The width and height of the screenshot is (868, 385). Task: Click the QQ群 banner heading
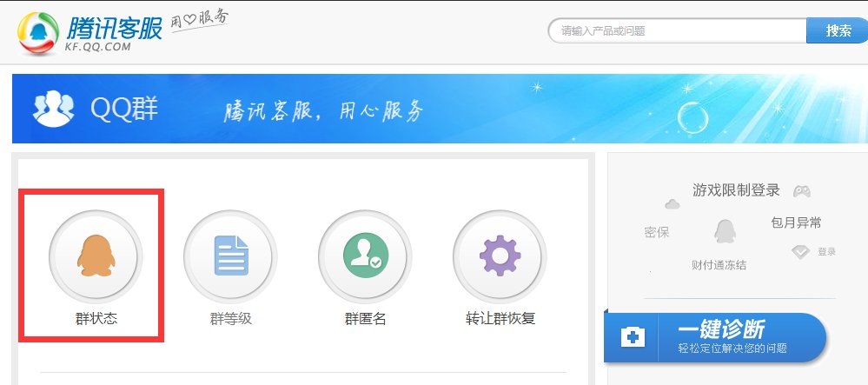124,109
